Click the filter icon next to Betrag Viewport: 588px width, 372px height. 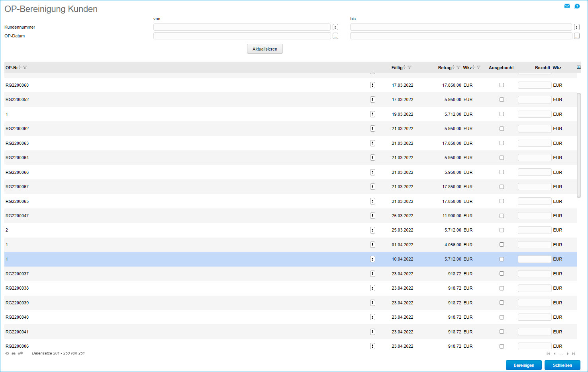(x=459, y=68)
